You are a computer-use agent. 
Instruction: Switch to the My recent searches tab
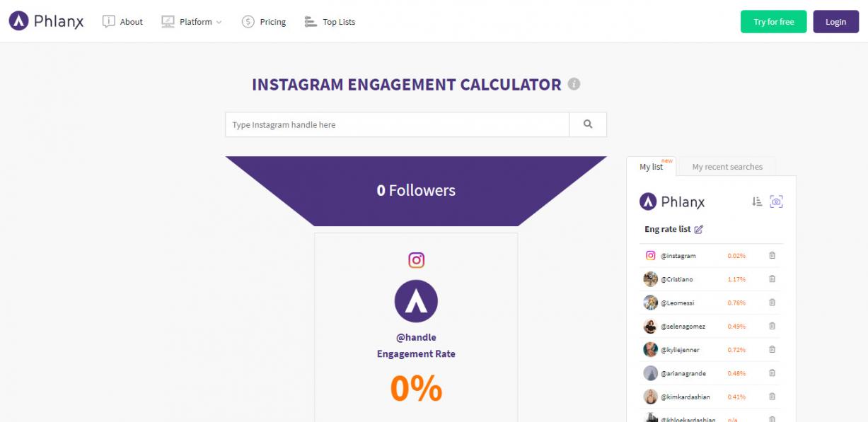click(x=727, y=167)
